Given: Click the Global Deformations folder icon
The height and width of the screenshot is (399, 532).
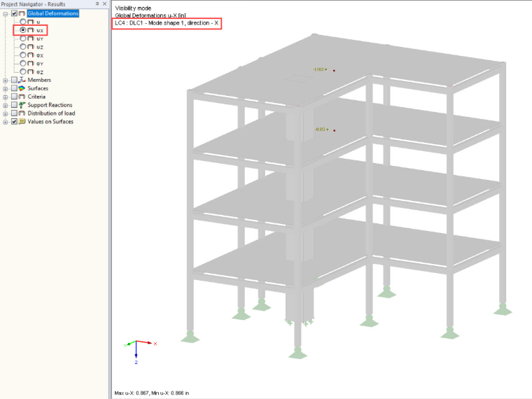Looking at the screenshot, I should pyautogui.click(x=22, y=13).
